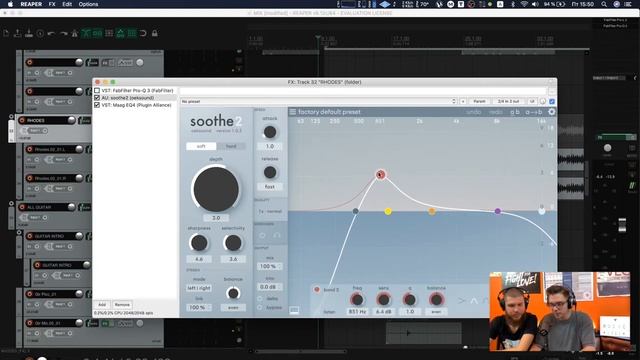Click the Apple menu logo
This screenshot has width=640, height=360.
tap(10, 4)
